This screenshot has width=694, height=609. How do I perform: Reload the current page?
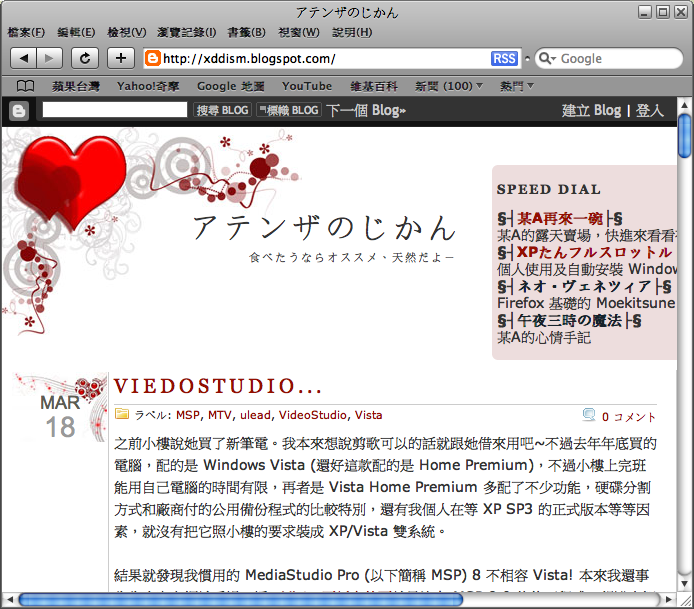coord(86,58)
